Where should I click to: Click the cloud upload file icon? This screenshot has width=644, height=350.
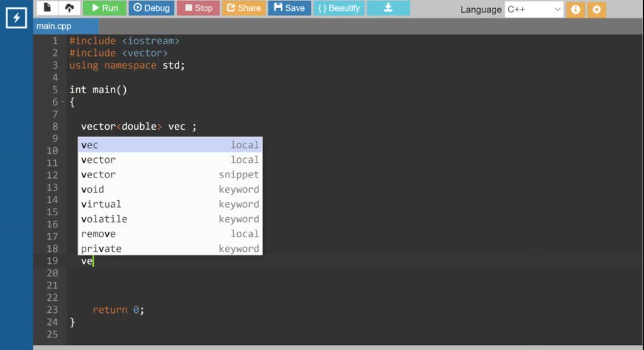pos(68,8)
